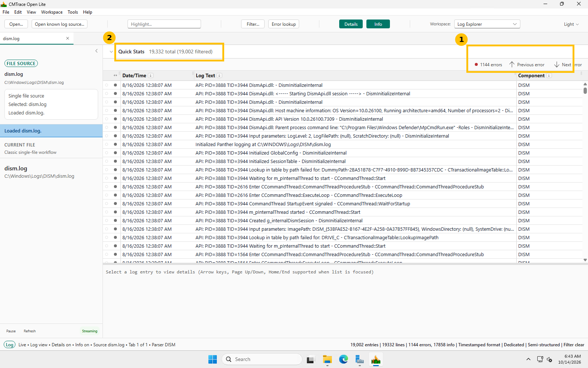This screenshot has width=588, height=368.
Task: Pause the live log stream
Action: [11, 331]
